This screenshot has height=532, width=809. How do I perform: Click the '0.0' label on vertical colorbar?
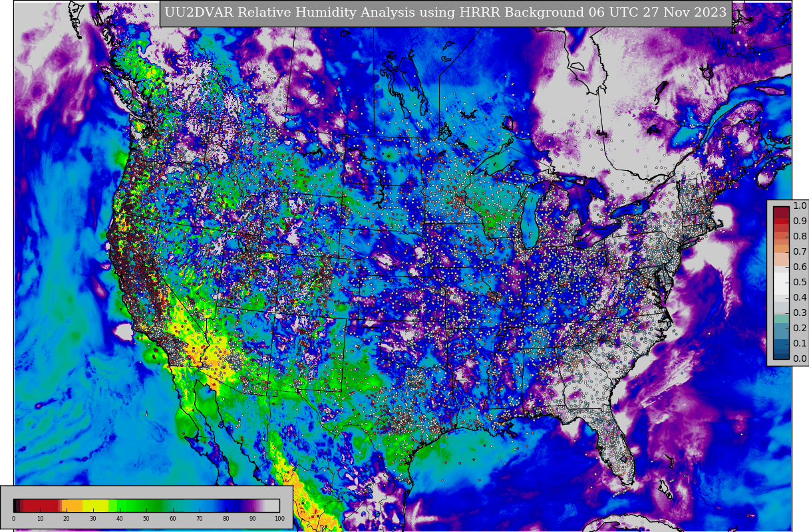[799, 358]
